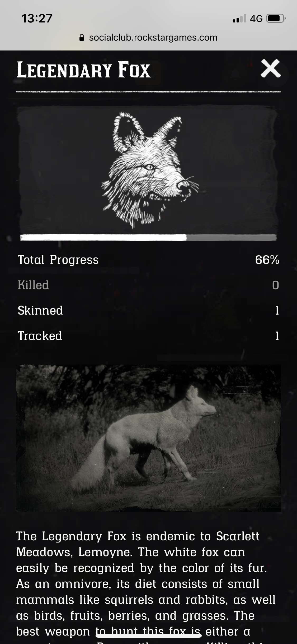The image size is (297, 644).
Task: Tap the battery icon in status bar
Action: (x=276, y=19)
